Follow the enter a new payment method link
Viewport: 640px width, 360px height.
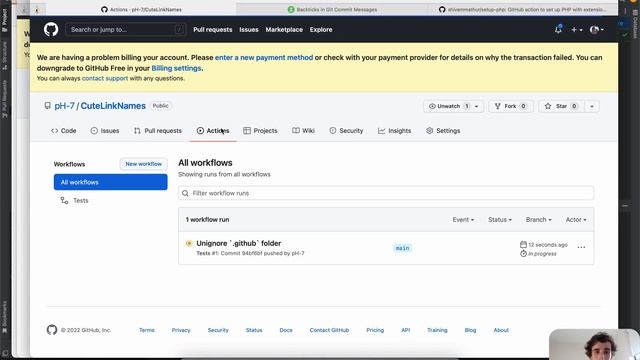[264, 58]
